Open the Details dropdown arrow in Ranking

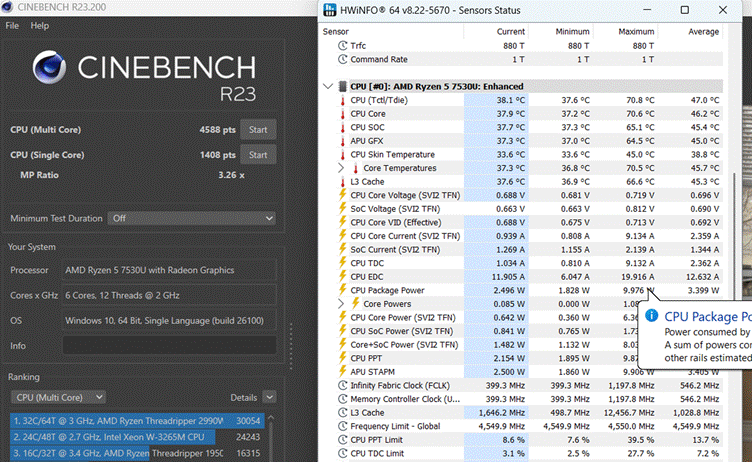pyautogui.click(x=270, y=397)
